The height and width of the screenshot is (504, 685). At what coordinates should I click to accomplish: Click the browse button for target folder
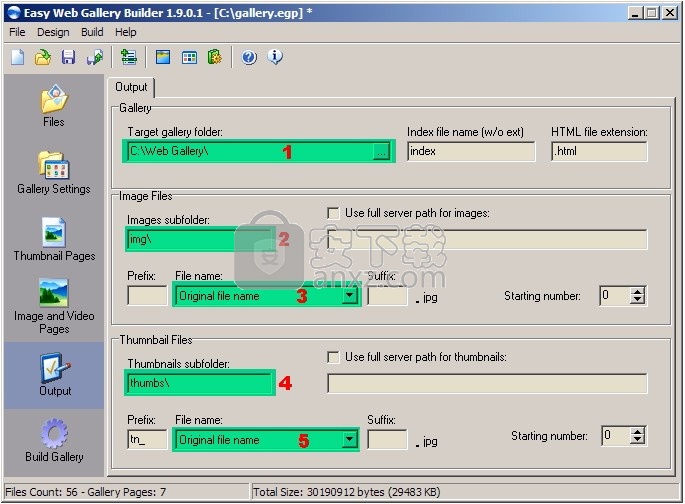[x=381, y=152]
